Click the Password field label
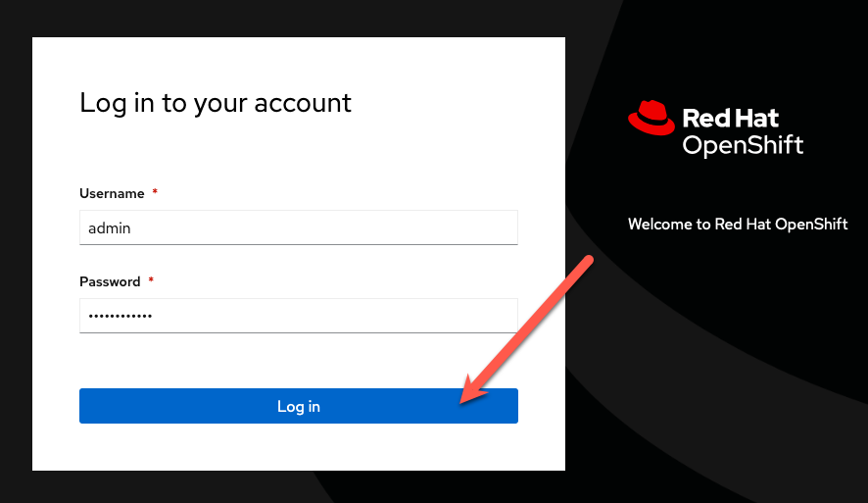The width and height of the screenshot is (868, 503). [x=110, y=282]
